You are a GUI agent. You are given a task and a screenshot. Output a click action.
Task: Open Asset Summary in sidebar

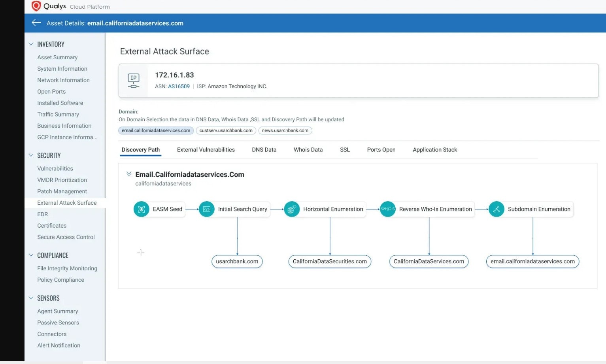(57, 57)
